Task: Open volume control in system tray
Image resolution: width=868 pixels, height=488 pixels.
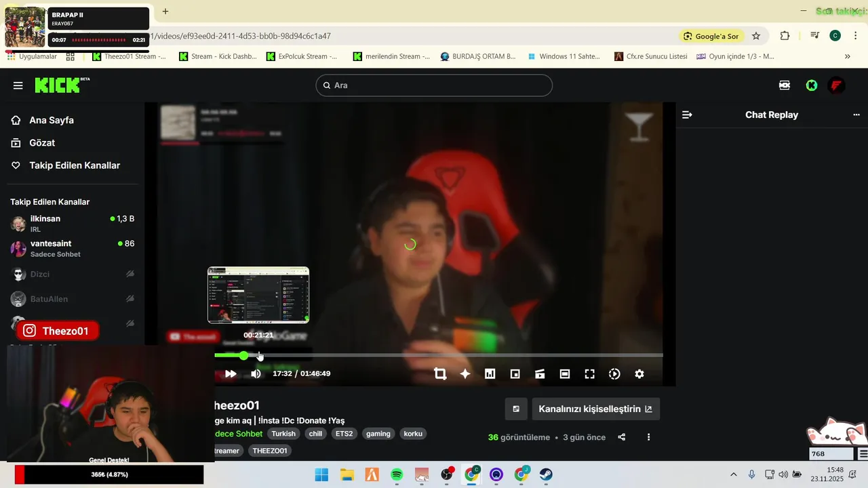Action: coord(783,474)
